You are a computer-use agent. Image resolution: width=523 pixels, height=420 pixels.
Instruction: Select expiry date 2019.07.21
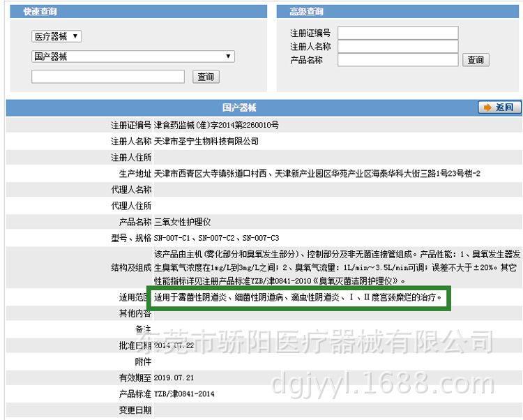174,378
